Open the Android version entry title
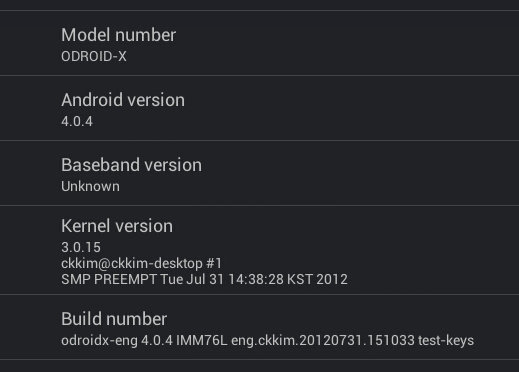519x372 pixels. pos(123,100)
